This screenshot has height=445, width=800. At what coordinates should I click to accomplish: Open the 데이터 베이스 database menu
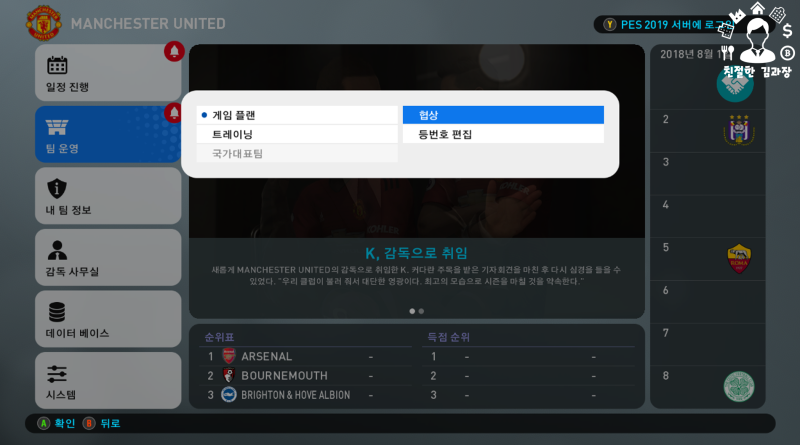tap(108, 319)
